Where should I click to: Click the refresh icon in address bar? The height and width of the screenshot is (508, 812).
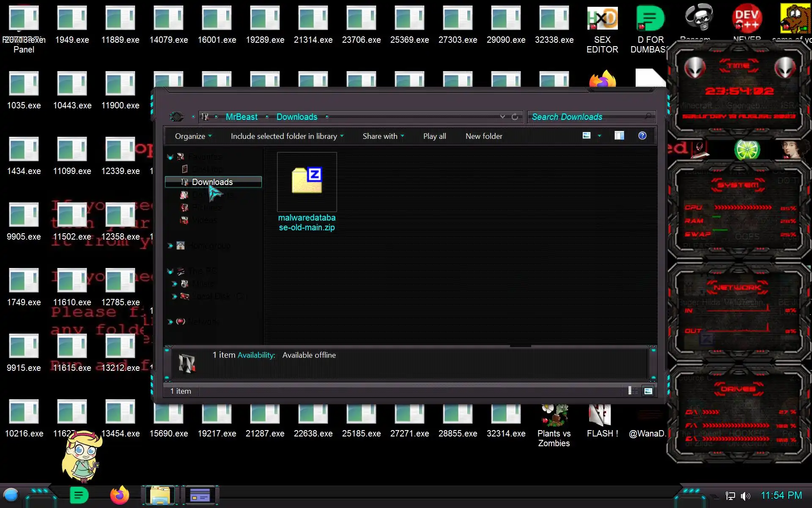515,117
